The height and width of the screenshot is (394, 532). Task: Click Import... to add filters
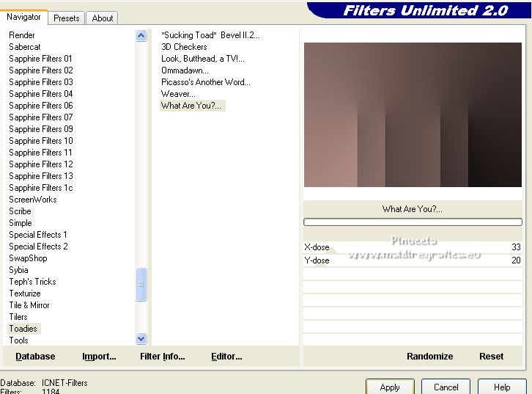coord(99,357)
